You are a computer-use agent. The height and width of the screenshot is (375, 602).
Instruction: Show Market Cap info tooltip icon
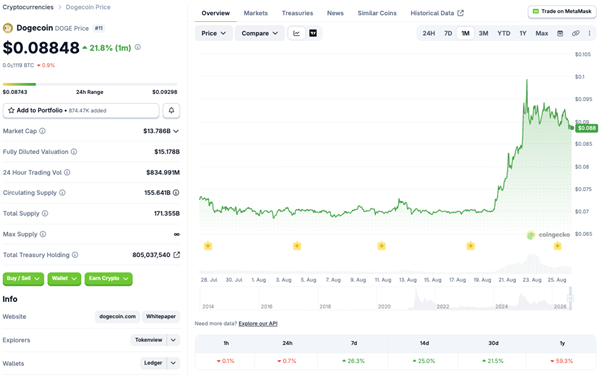(43, 131)
